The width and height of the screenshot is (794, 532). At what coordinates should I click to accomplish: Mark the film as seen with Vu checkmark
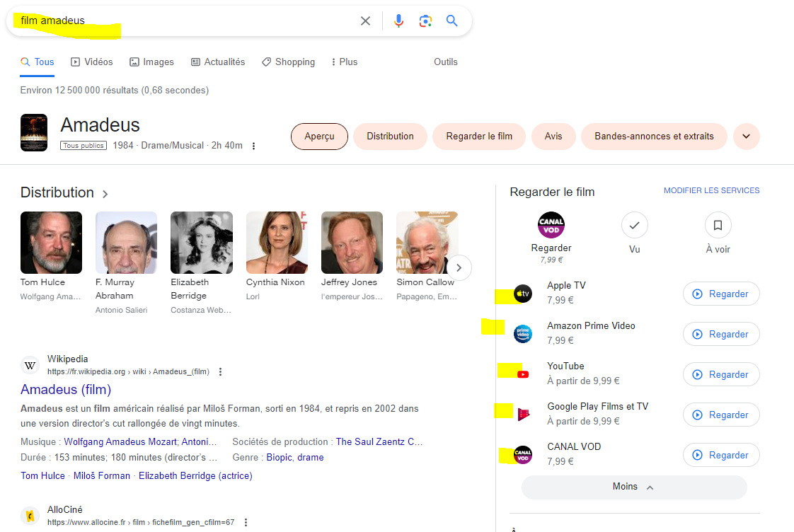click(635, 225)
